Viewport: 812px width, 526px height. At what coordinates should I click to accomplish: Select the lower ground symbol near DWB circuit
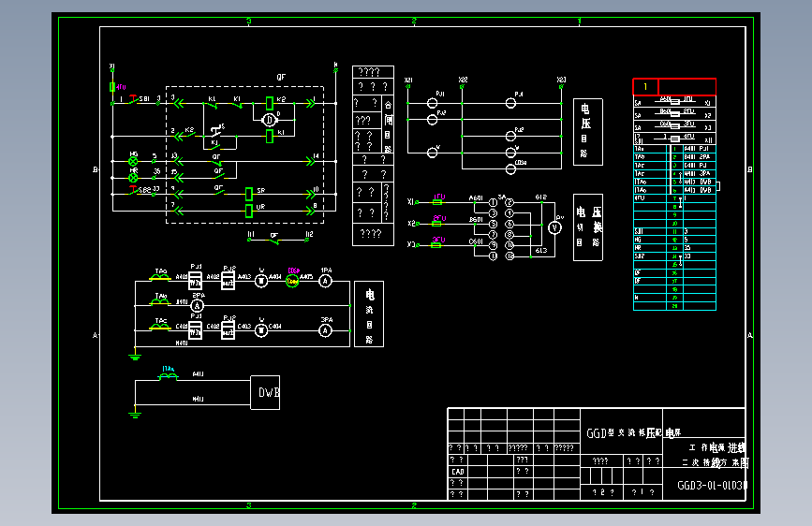(135, 415)
